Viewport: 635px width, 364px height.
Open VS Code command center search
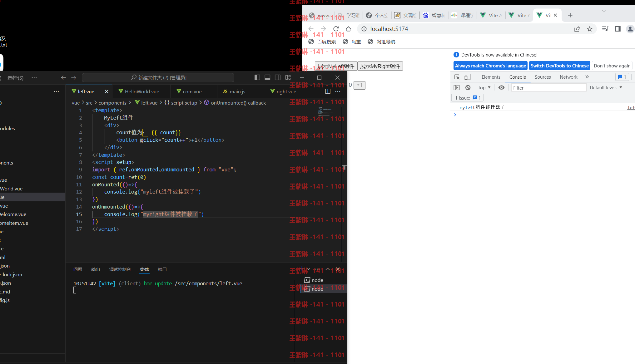click(158, 77)
